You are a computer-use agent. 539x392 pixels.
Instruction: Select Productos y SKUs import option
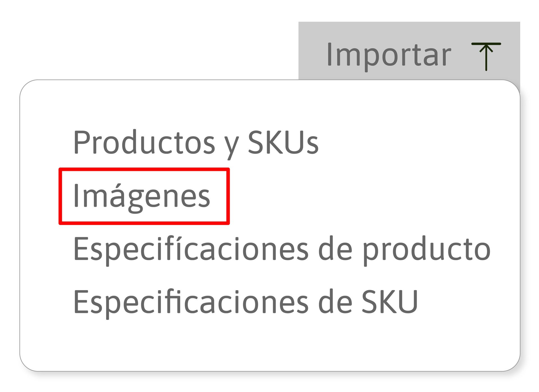tap(196, 143)
